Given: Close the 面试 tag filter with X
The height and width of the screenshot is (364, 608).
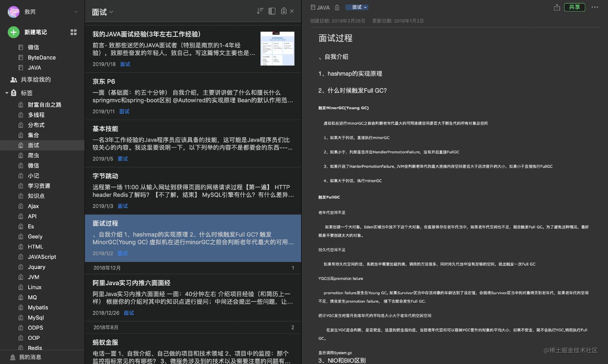Looking at the screenshot, I should click(292, 11).
